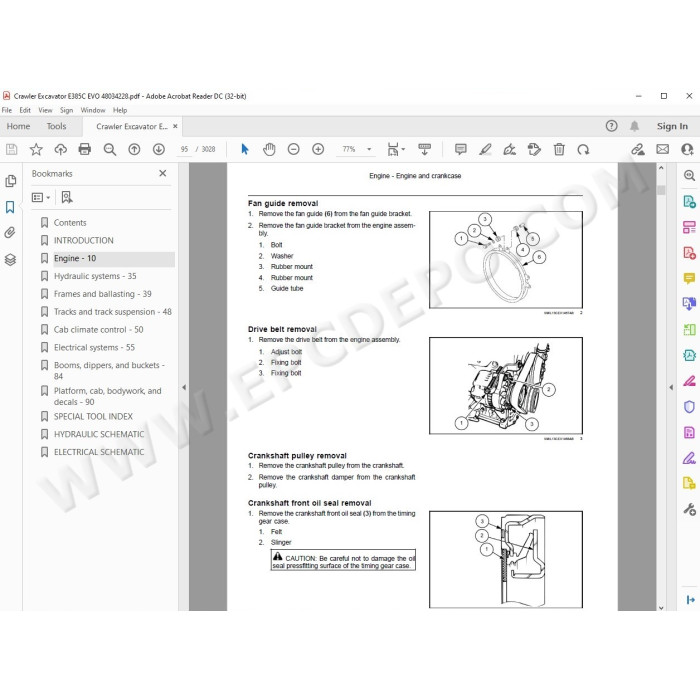Add a sticky note comment
700x700 pixels.
pos(460,149)
